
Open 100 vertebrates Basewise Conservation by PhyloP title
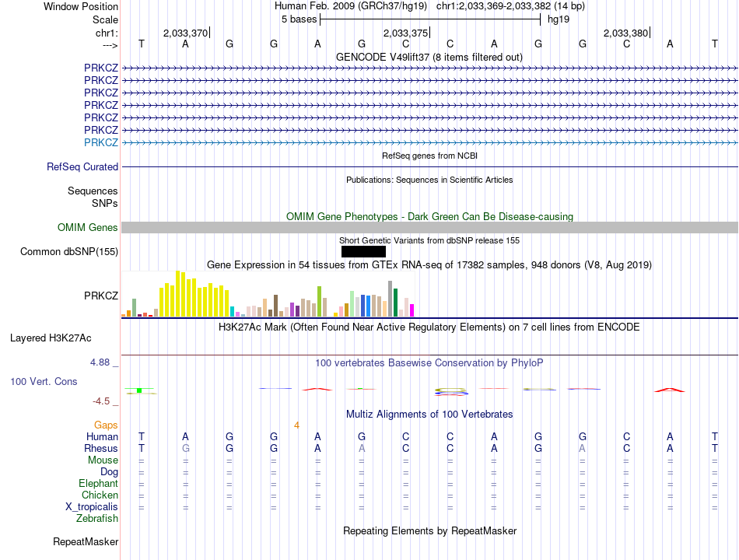429,363
